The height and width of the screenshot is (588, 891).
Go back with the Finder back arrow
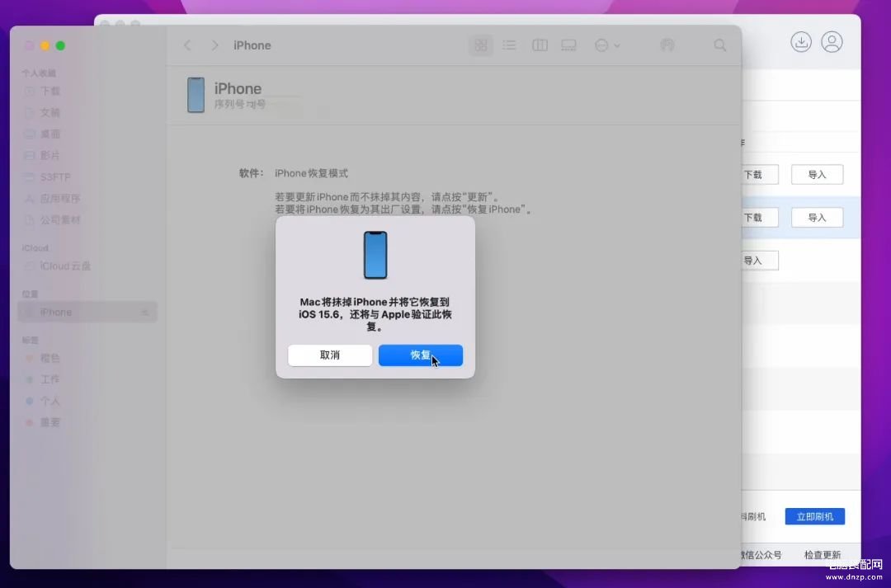tap(187, 45)
